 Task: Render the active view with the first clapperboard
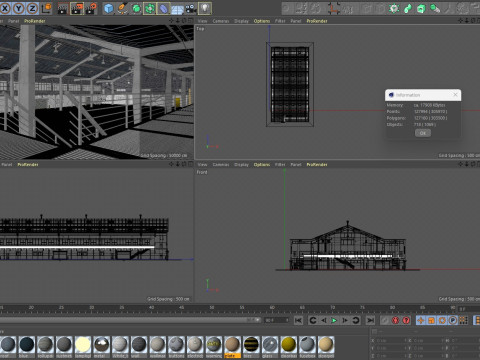tap(63, 8)
